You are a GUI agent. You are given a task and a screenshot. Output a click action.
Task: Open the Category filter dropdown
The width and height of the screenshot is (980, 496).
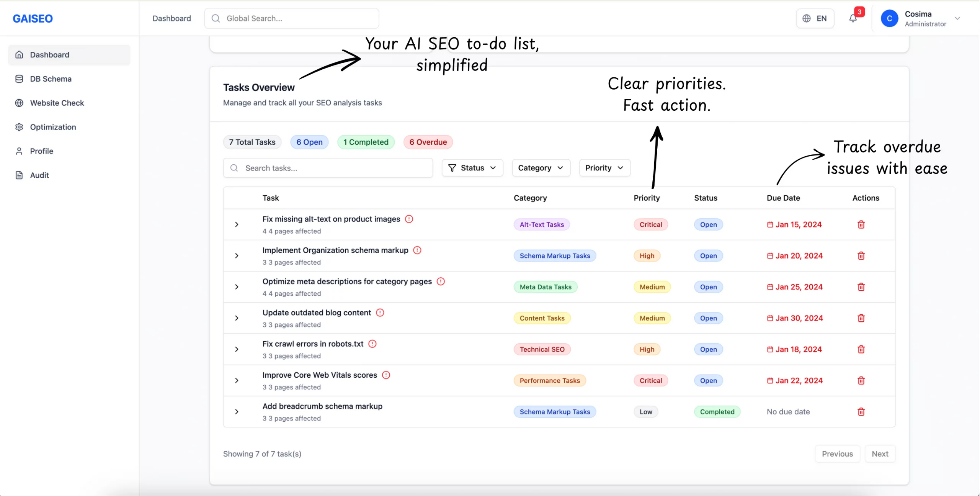tap(541, 168)
